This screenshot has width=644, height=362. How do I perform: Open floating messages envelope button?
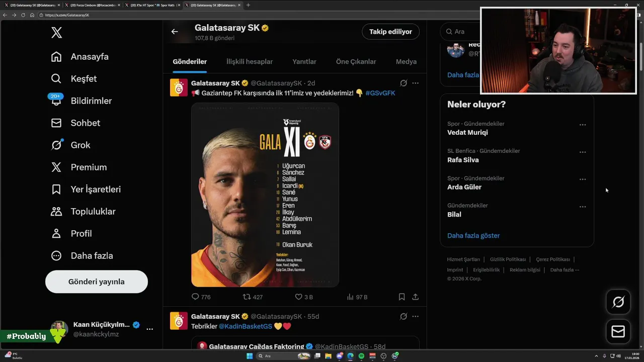618,332
